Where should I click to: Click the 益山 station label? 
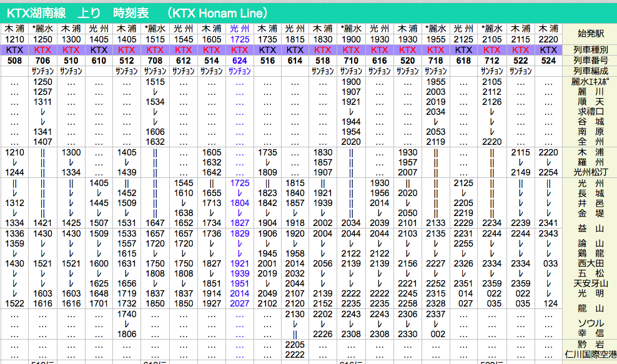click(591, 229)
